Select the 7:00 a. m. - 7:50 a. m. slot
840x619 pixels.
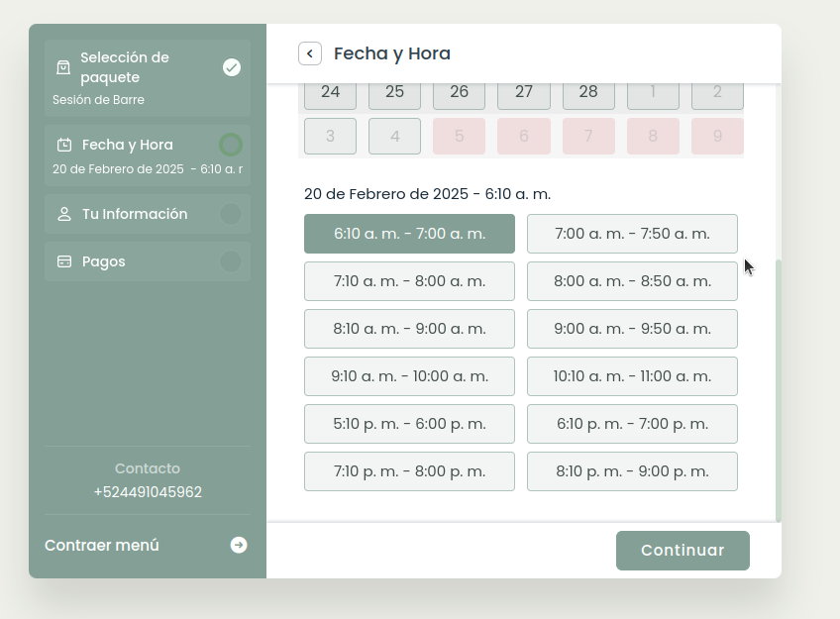[x=632, y=234]
